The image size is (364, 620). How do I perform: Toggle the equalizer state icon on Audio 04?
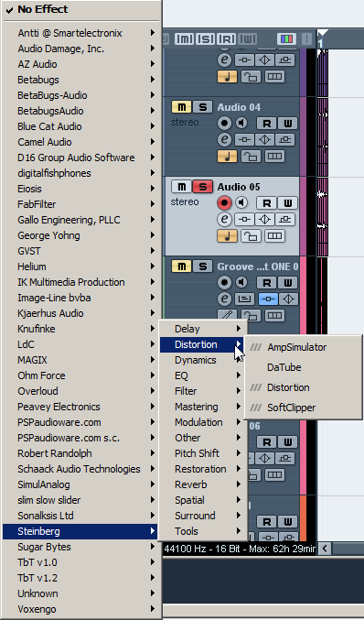coord(264,139)
